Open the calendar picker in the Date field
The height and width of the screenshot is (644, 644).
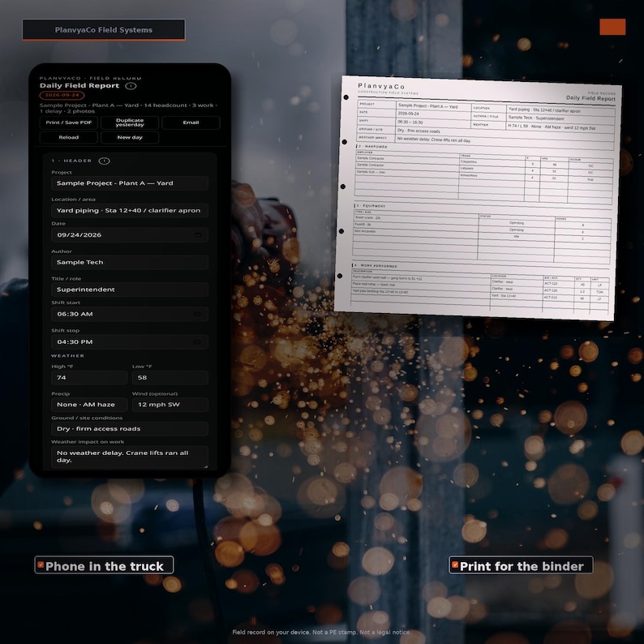198,235
